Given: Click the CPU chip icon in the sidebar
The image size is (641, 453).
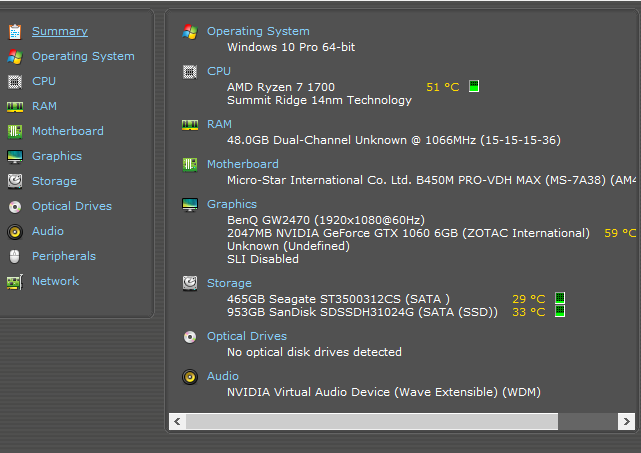Looking at the screenshot, I should (14, 81).
